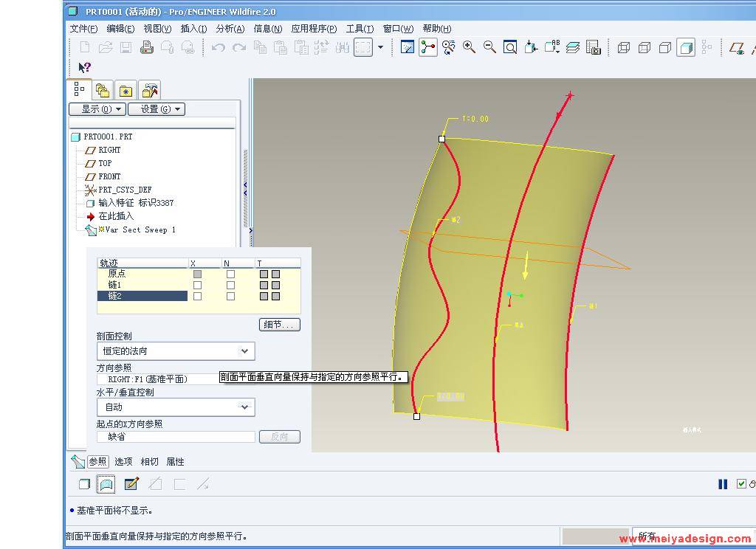Click the New file icon
The width and height of the screenshot is (756, 549).
[x=85, y=47]
